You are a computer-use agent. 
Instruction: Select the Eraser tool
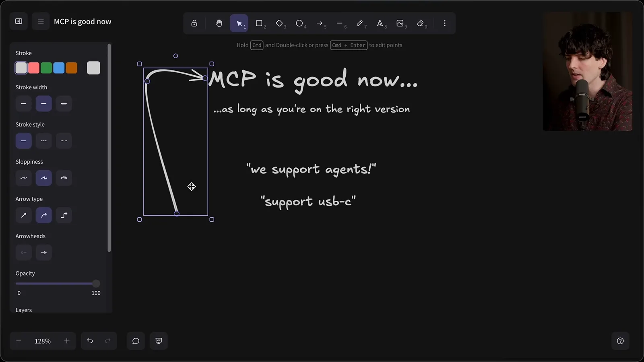point(421,23)
